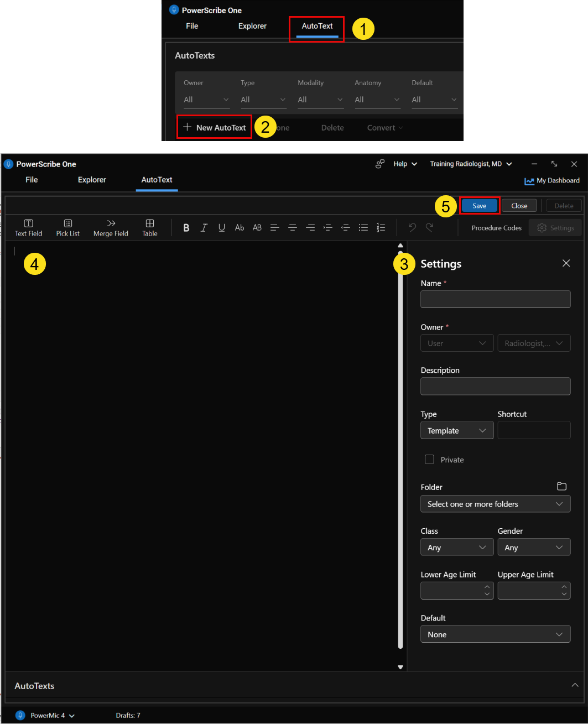
Task: Apply Ab capitalize-words formatting
Action: (240, 228)
